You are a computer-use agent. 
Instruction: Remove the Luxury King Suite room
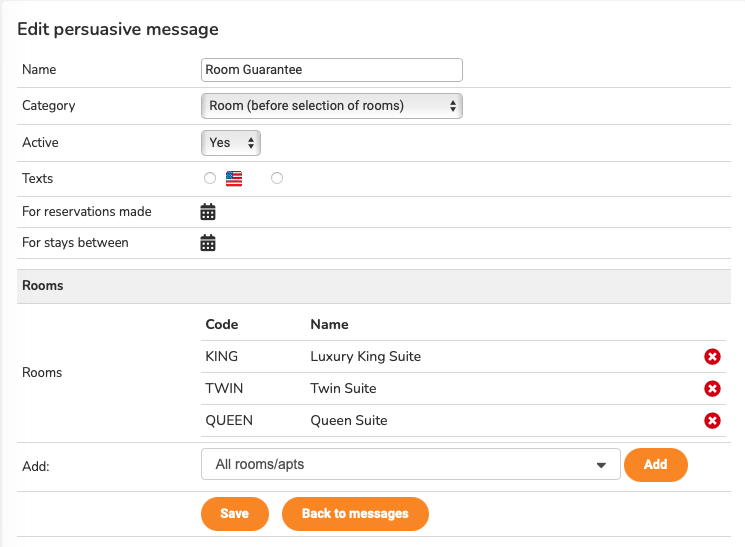[712, 357]
